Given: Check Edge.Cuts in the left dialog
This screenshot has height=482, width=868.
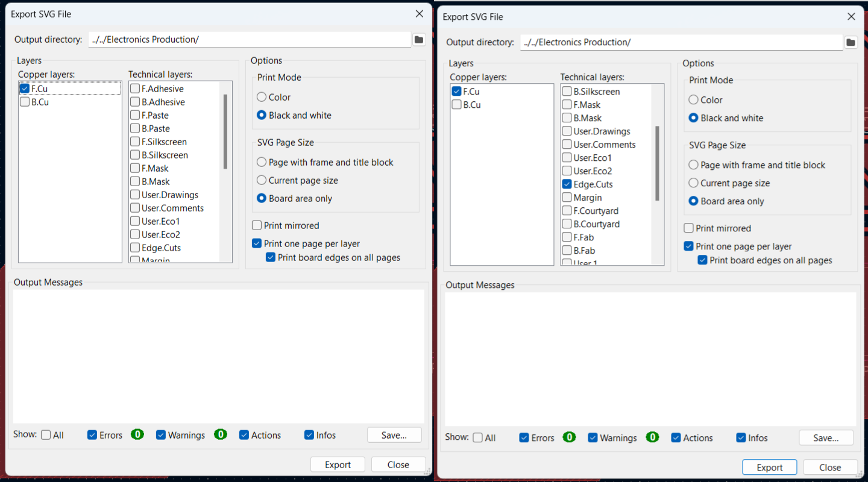Looking at the screenshot, I should pyautogui.click(x=135, y=248).
